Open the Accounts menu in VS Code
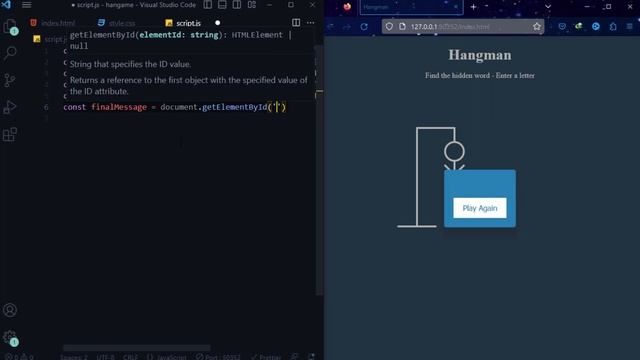The height and width of the screenshot is (360, 640). 10,310
